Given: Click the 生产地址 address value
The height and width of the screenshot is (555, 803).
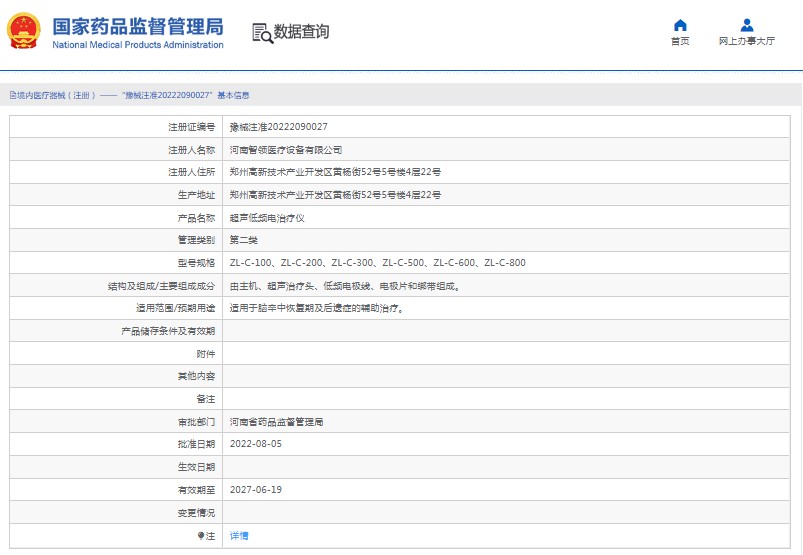Looking at the screenshot, I should (x=335, y=195).
